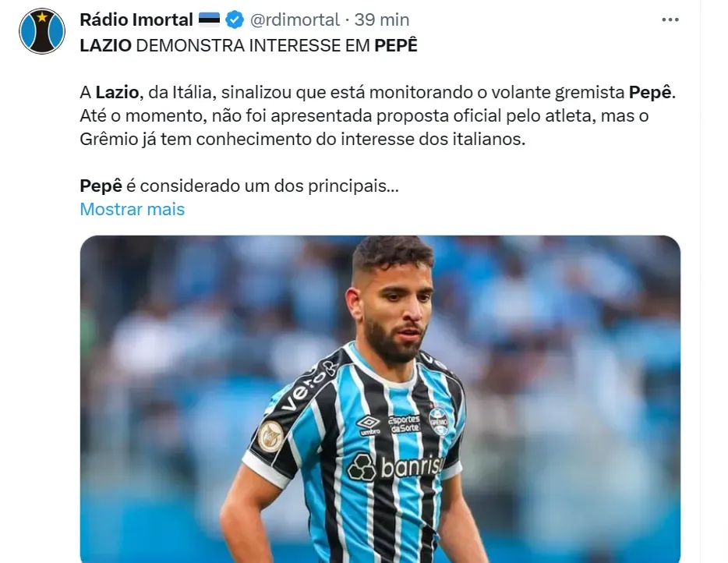The height and width of the screenshot is (563, 728).
Task: Click the flag emoji beside Rádio Imortal
Action: coord(209,19)
